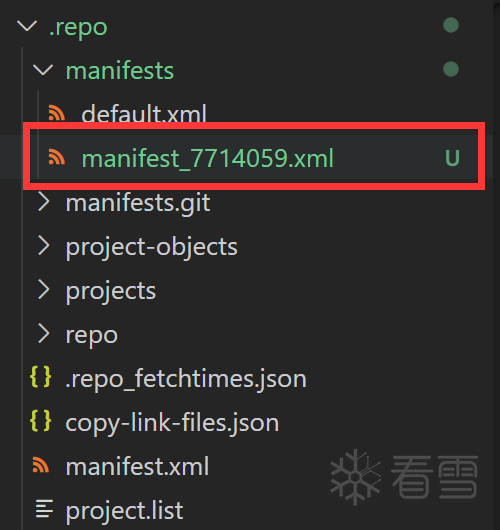The height and width of the screenshot is (530, 500).
Task: Click the XML icon beside default.xml
Action: click(x=56, y=113)
